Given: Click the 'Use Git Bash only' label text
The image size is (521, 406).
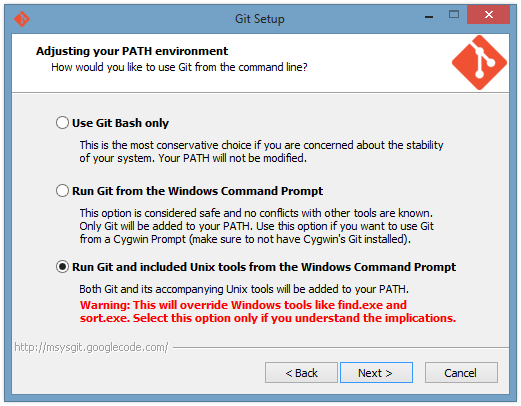Looking at the screenshot, I should [x=120, y=123].
